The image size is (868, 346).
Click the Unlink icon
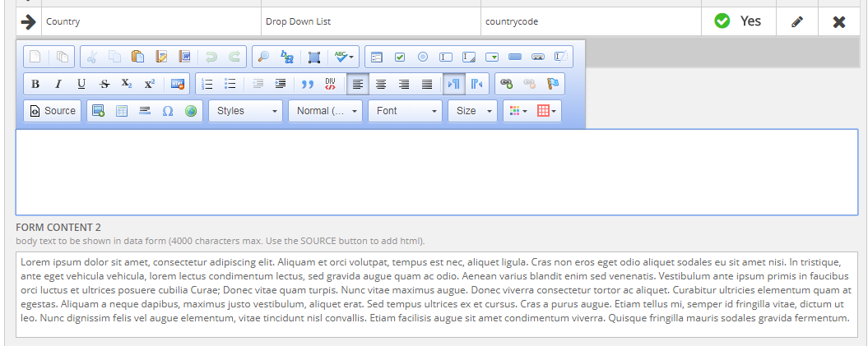[x=530, y=84]
